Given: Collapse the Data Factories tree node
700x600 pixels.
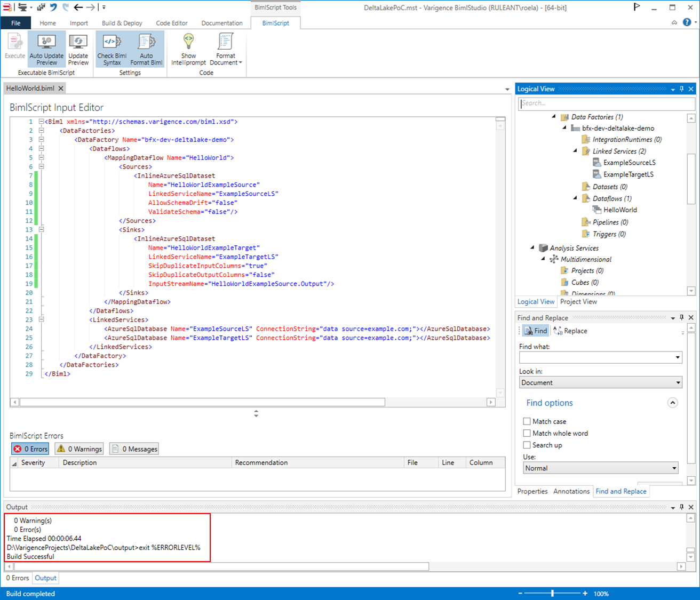Looking at the screenshot, I should click(x=554, y=116).
